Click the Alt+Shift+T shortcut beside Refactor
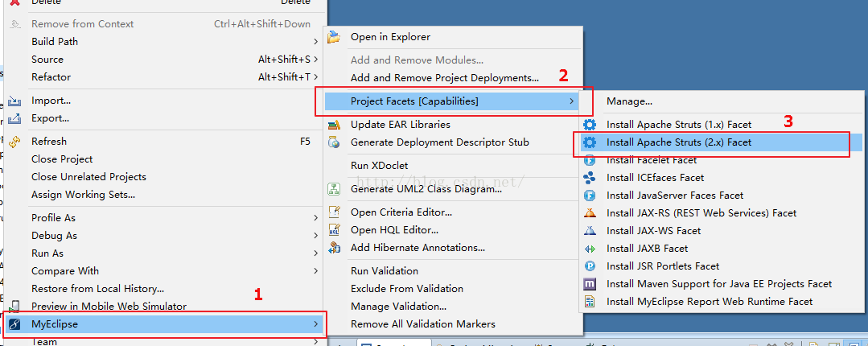The height and width of the screenshot is (346, 868). point(284,77)
